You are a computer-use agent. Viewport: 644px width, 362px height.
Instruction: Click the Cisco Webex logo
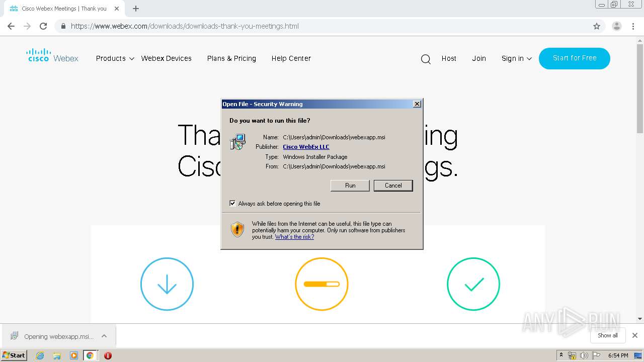coord(53,56)
